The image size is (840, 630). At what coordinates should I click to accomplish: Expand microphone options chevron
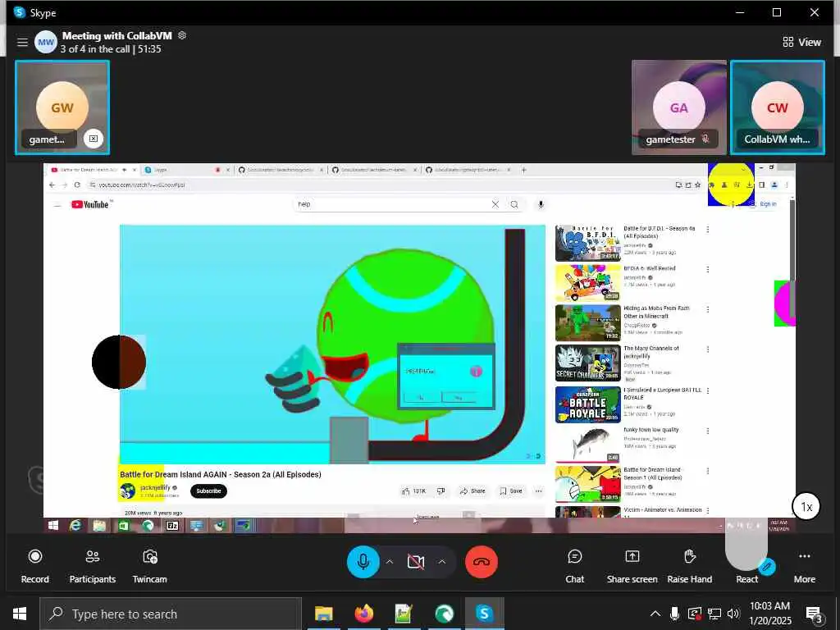(390, 561)
